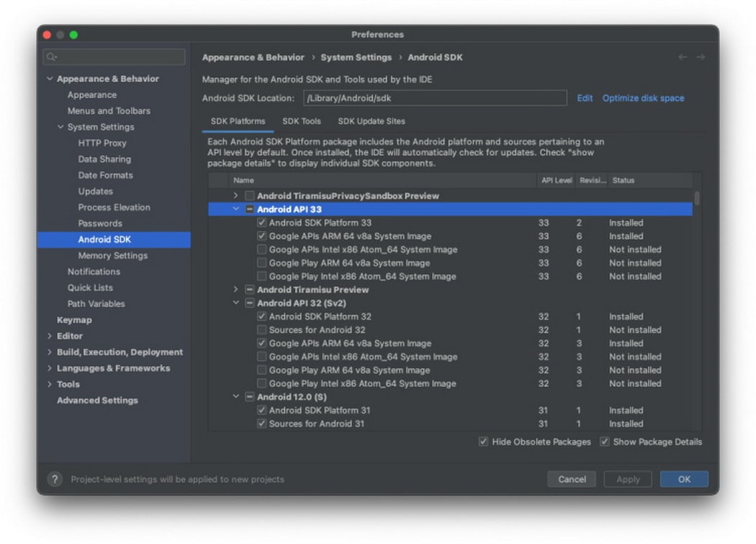
Task: Click the green zoom window button
Action: (x=73, y=35)
